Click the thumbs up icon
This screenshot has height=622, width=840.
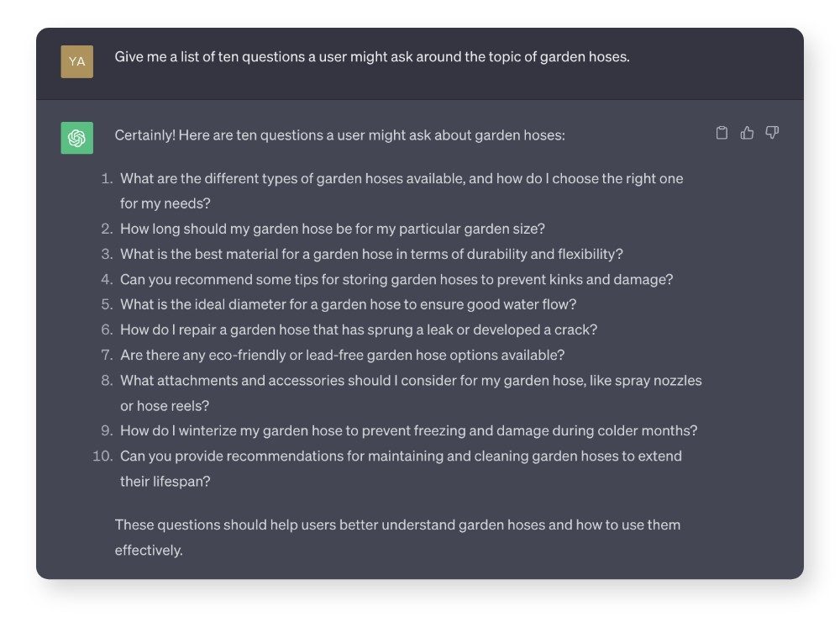click(747, 133)
